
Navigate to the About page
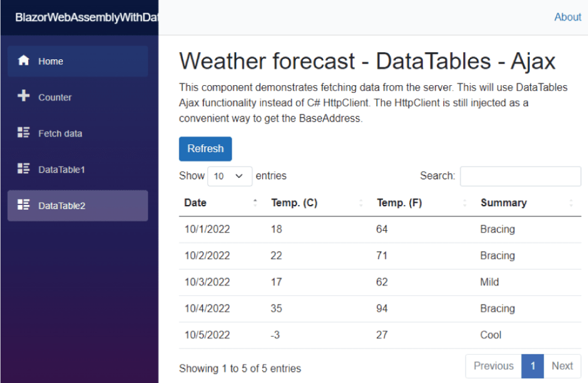[567, 17]
